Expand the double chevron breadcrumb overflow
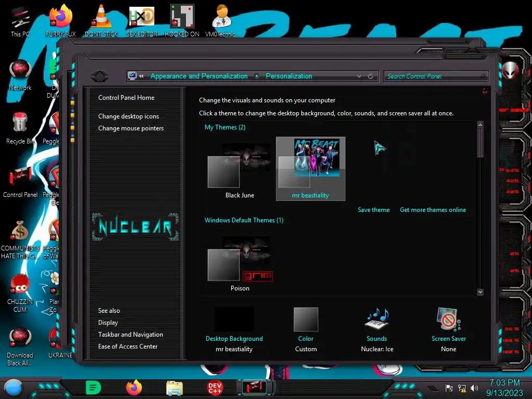 (141, 76)
